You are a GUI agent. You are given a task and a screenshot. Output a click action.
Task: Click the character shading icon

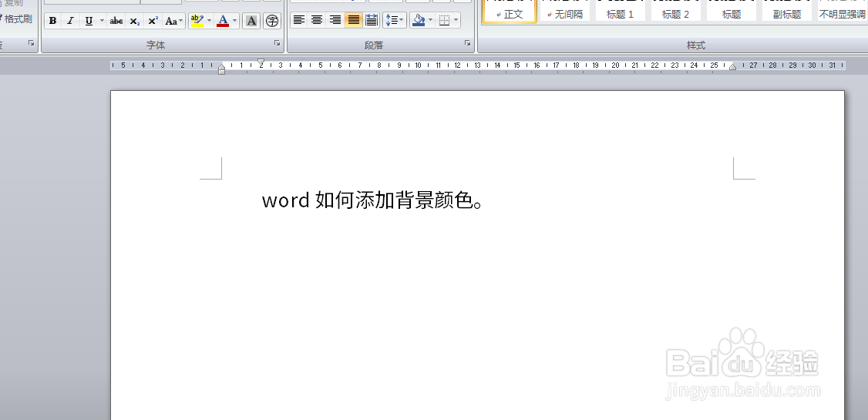click(x=251, y=21)
